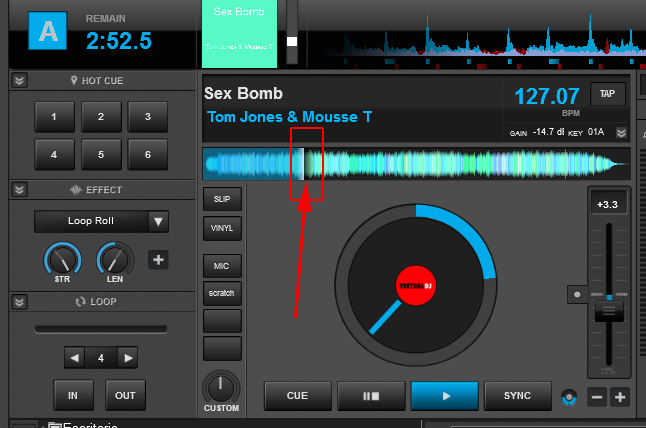Click the pitch reset dot button
The height and width of the screenshot is (428, 646).
[x=577, y=295]
